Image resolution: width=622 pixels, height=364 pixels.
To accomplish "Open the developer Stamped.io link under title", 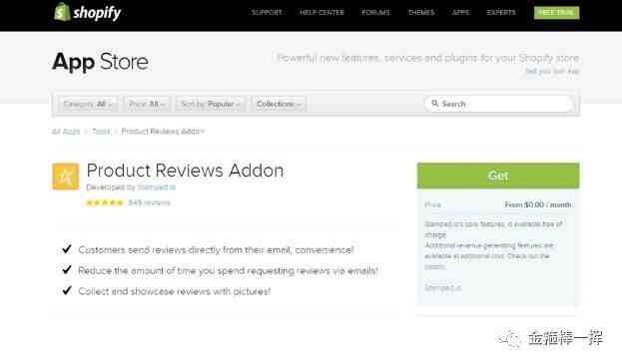I will click(157, 186).
